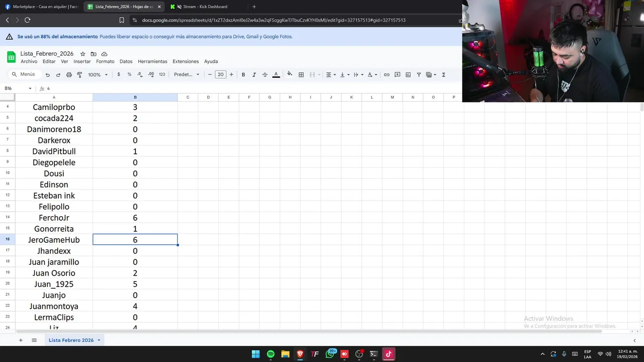
Task: Select column B header
Action: [135, 97]
